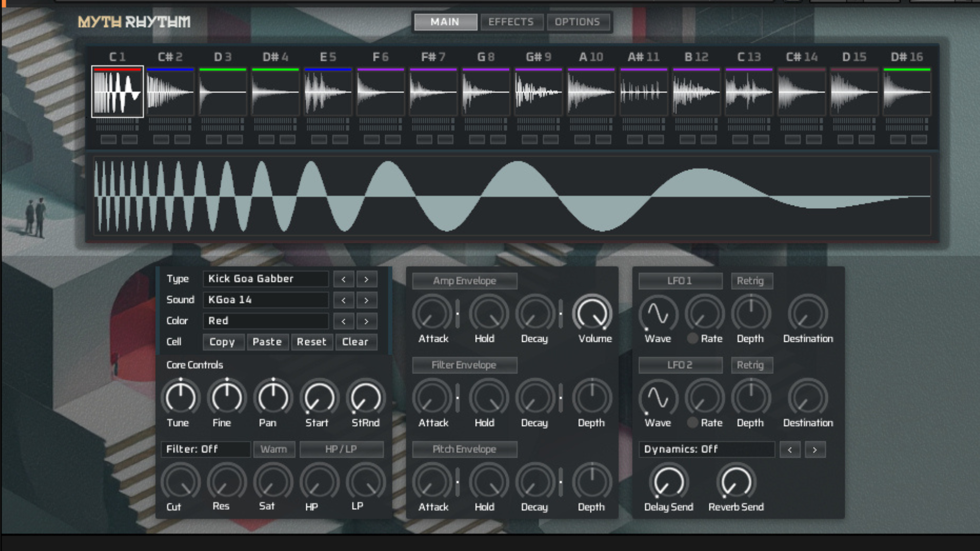Image resolution: width=980 pixels, height=551 pixels.
Task: Click the Pitch Envelope Depth knob
Action: (x=592, y=482)
